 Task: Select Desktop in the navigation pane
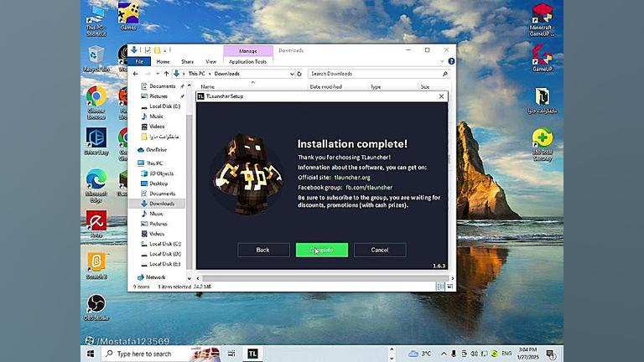pos(158,184)
